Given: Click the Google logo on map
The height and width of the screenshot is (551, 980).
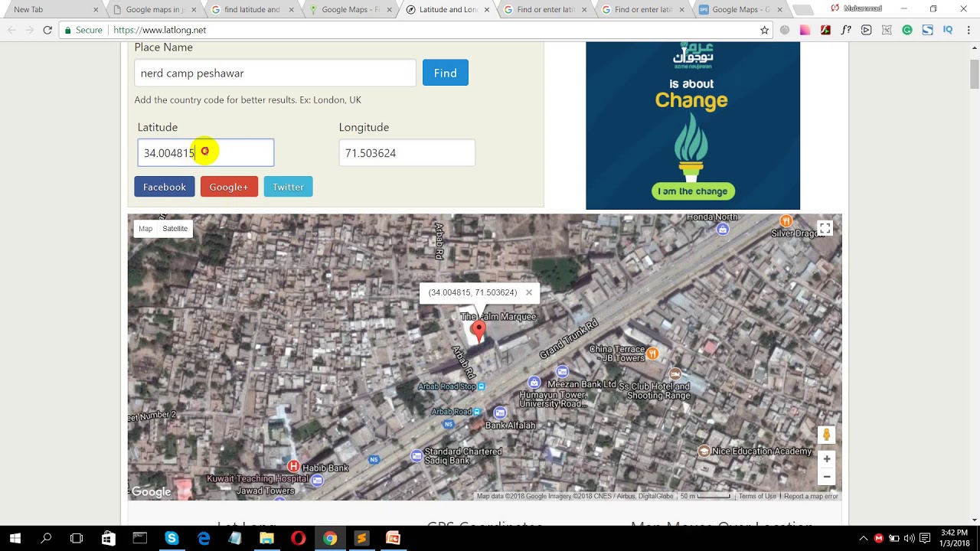Looking at the screenshot, I should pyautogui.click(x=151, y=492).
